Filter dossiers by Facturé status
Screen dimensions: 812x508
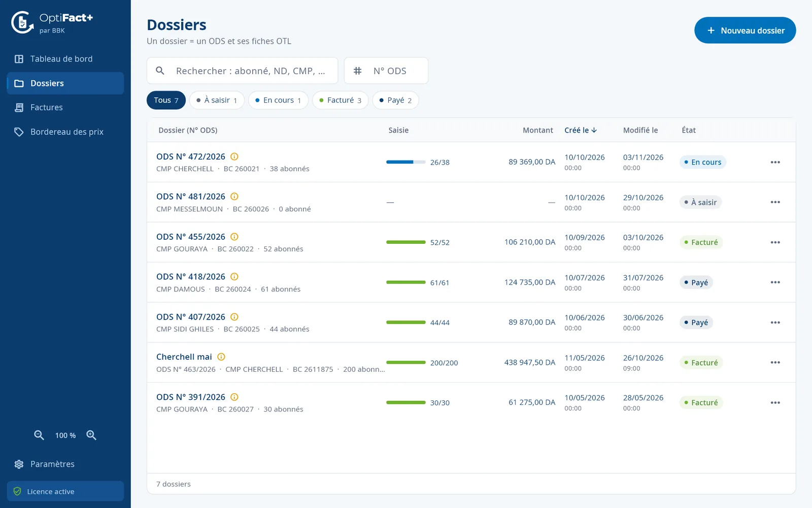340,100
